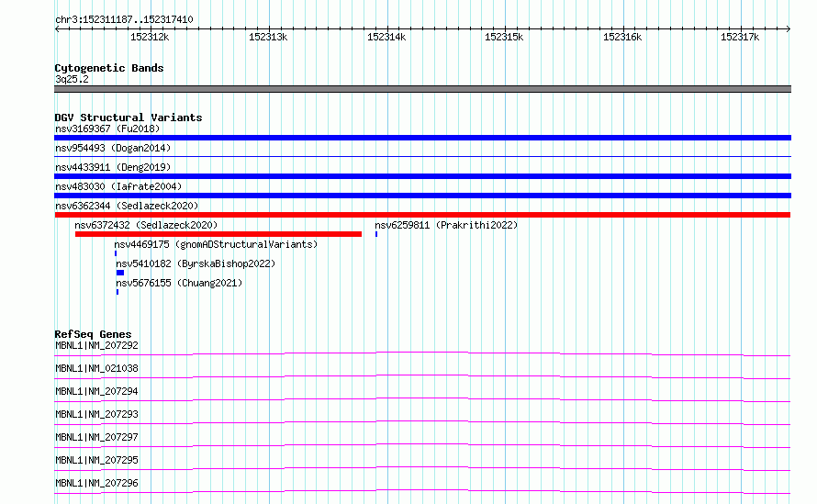
Task: Click the magenta line for MBNL1|NM_207297
Action: click(422, 445)
